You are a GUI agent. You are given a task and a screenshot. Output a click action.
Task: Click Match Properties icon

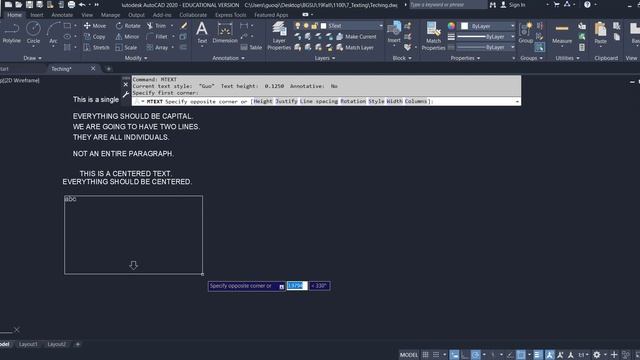click(x=433, y=36)
